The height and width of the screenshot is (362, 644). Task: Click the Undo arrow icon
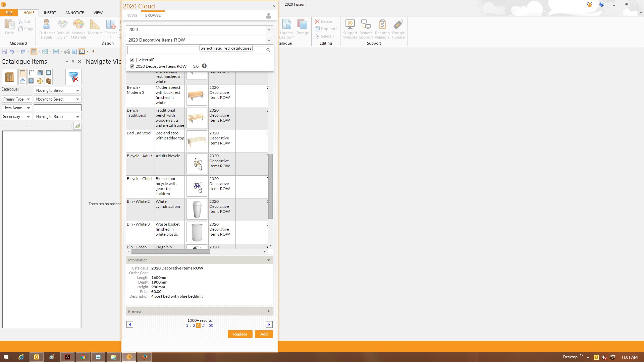[12, 51]
